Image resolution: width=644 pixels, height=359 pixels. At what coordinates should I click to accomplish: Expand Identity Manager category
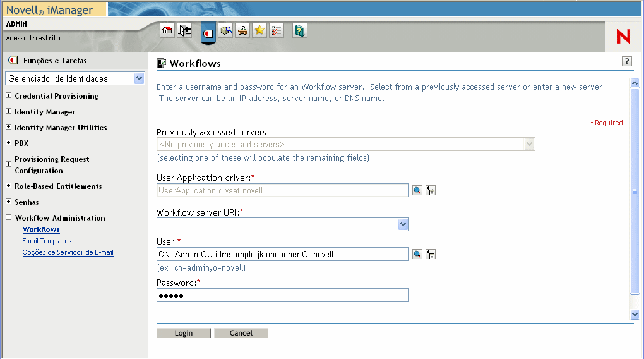click(8, 111)
